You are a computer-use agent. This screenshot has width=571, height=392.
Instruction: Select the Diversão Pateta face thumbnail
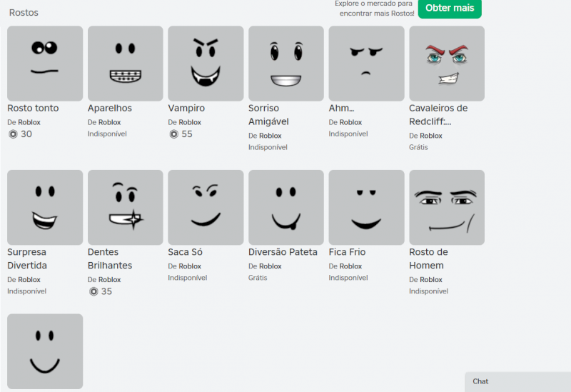(286, 207)
